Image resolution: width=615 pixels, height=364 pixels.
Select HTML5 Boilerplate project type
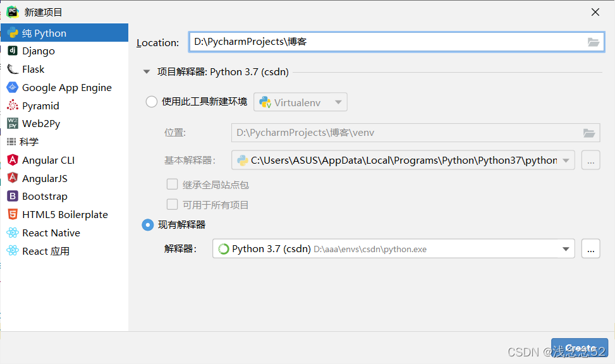64,215
